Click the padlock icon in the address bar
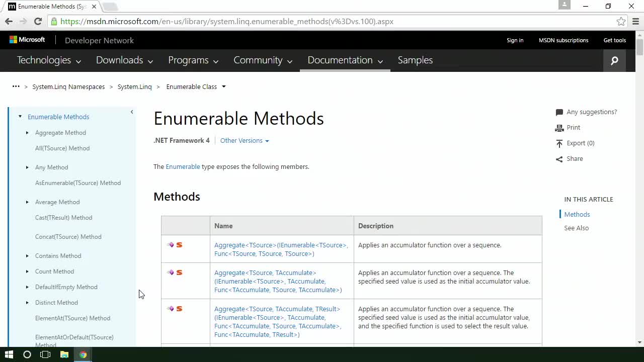Viewport: 644px width, 362px height. tap(53, 22)
